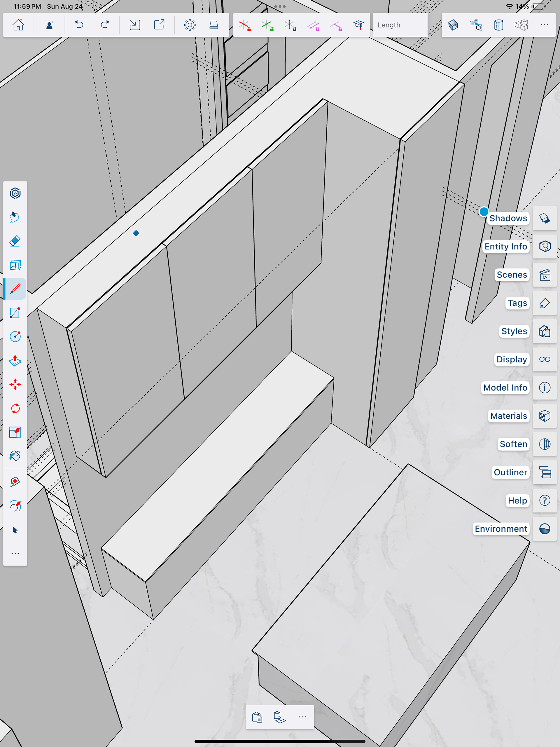
Task: Expand more tools in left toolbar
Action: (x=15, y=554)
